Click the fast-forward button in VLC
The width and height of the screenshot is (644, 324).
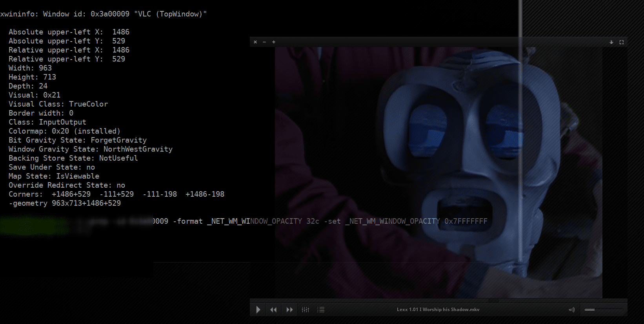click(x=289, y=310)
